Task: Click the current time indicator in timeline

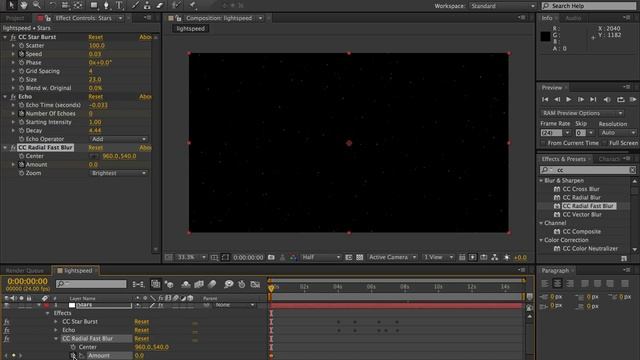Action: [271, 288]
